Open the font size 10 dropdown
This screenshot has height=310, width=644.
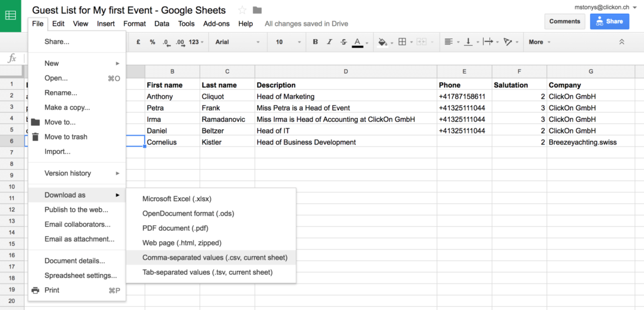[288, 42]
